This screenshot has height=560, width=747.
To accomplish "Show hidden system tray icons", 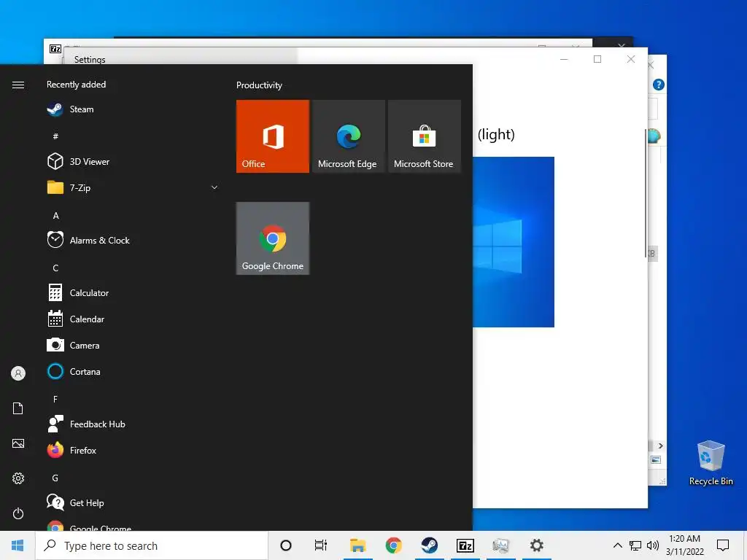I will [x=617, y=545].
